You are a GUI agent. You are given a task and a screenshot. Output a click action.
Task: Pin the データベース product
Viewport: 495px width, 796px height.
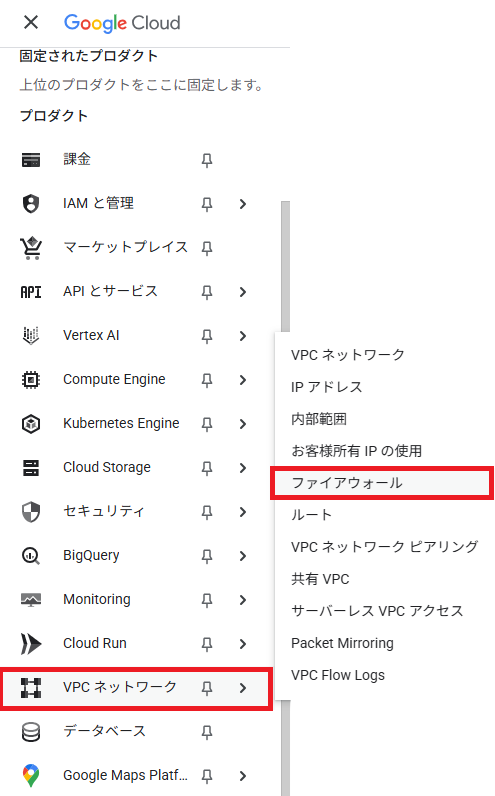pos(207,732)
